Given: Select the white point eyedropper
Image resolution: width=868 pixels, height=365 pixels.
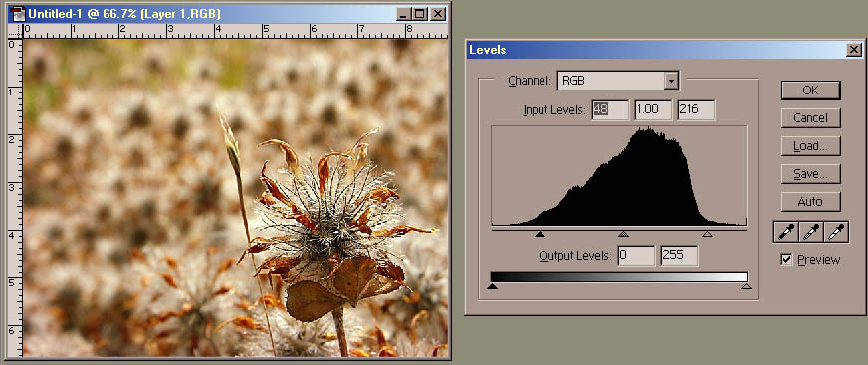Looking at the screenshot, I should point(836,233).
